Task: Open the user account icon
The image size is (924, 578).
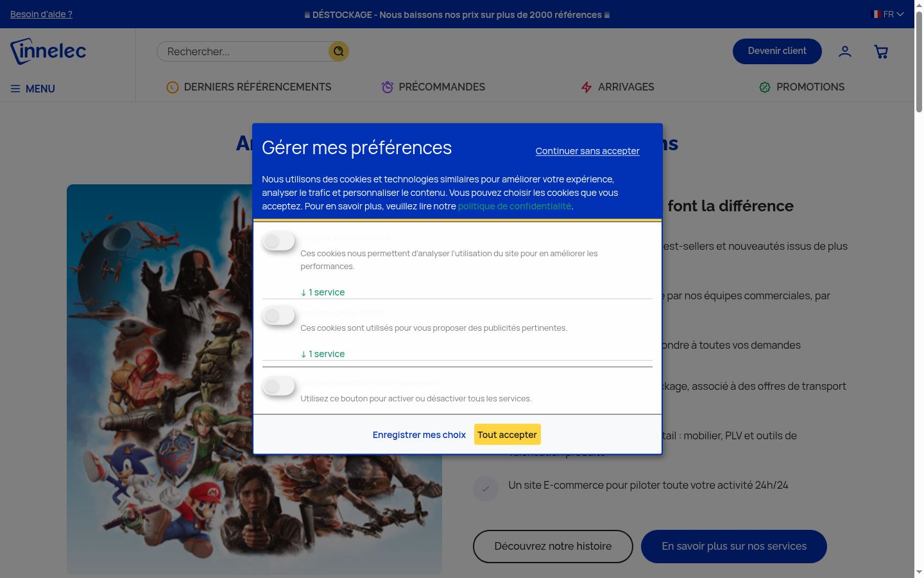Action: (x=845, y=51)
